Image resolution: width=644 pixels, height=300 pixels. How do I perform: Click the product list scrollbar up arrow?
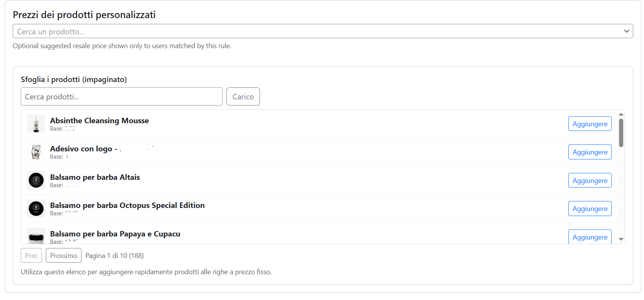[x=621, y=114]
